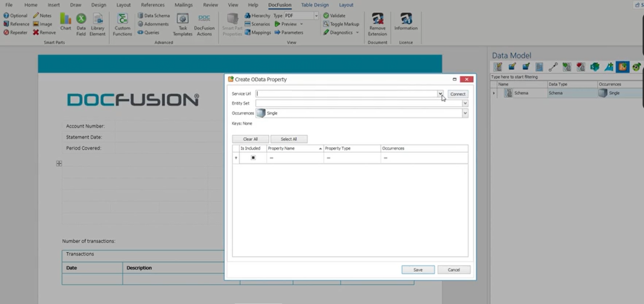Open Task Templates
The image size is (644, 304).
pyautogui.click(x=183, y=24)
